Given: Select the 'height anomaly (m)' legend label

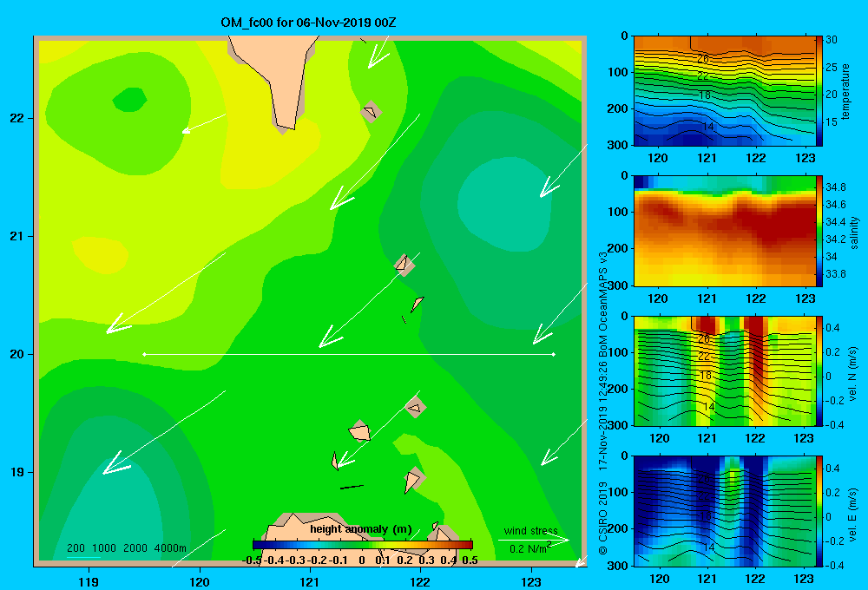Looking at the screenshot, I should click(x=361, y=529).
